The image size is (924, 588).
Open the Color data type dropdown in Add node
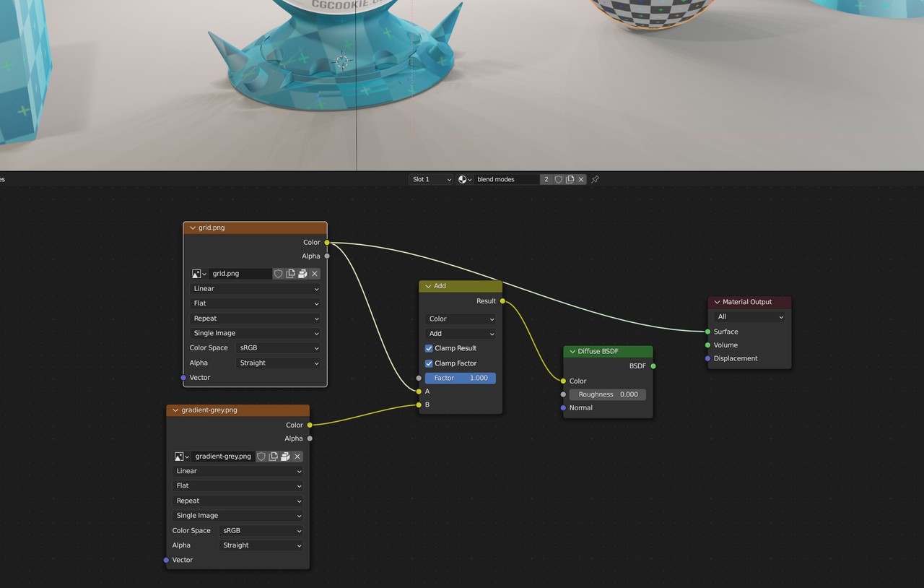click(461, 319)
